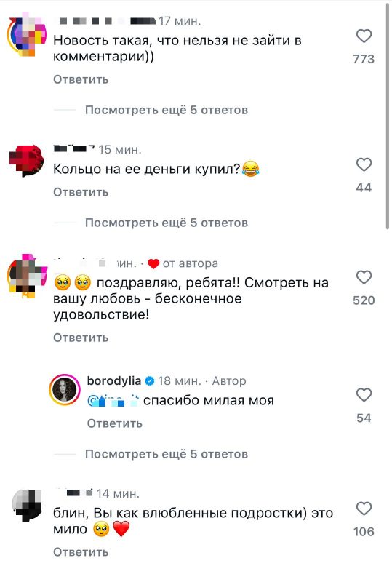The width and height of the screenshot is (392, 582).
Task: Open borodylia's profile picture
Action: [x=65, y=390]
